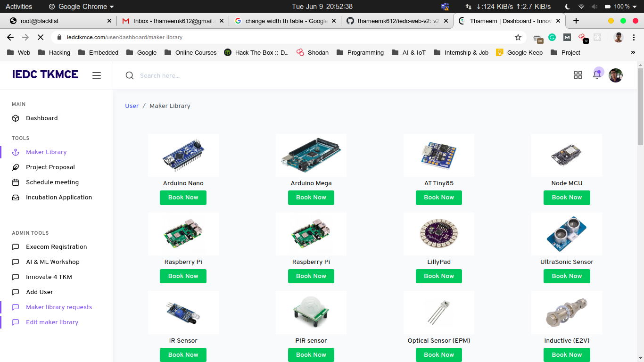Click the IEDC TKMCE logo
The image size is (644, 362).
pos(45,74)
